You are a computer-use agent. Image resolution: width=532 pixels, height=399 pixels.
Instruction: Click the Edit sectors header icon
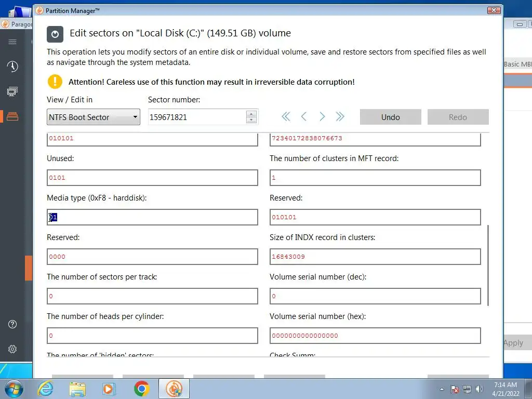(55, 34)
